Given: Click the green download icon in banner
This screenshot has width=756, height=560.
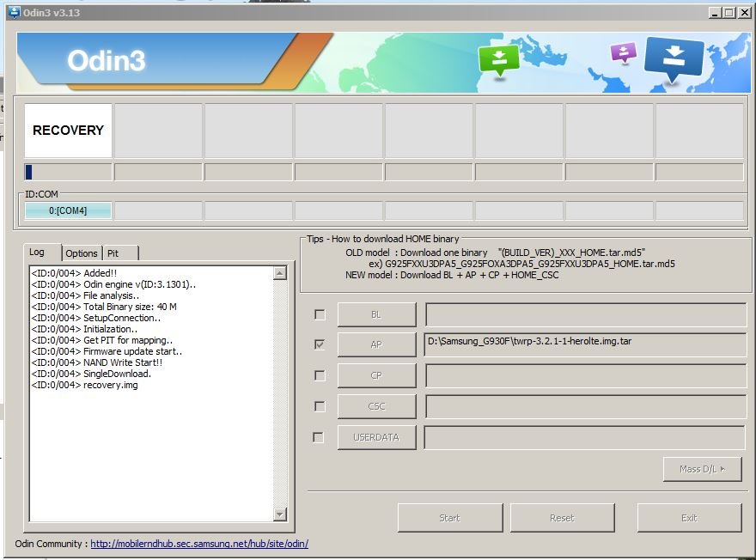Looking at the screenshot, I should coord(499,60).
